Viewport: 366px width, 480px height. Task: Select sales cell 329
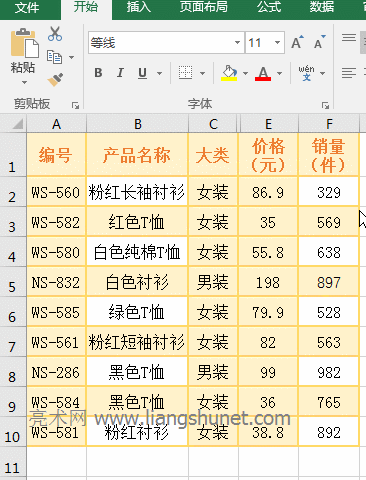tap(329, 192)
